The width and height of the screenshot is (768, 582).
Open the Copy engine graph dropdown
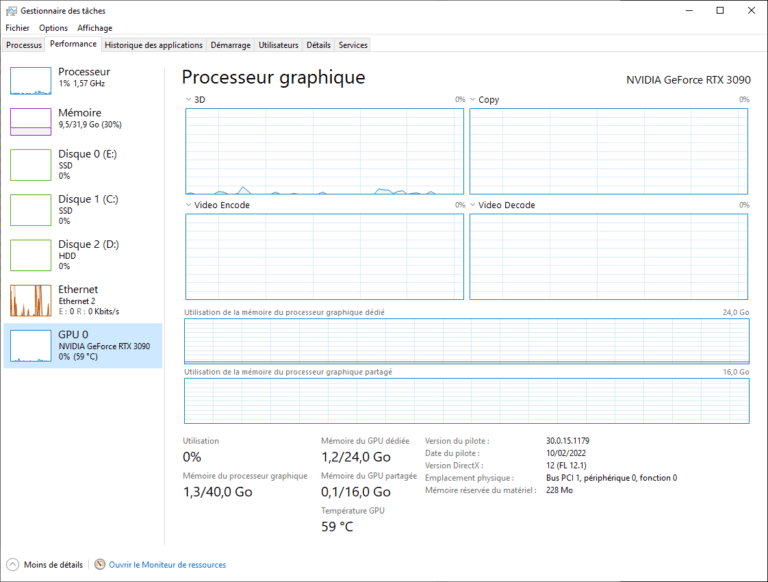click(x=473, y=100)
